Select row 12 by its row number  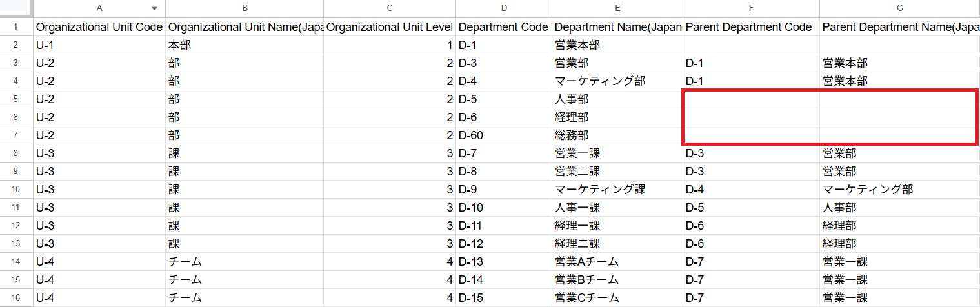pos(16,226)
